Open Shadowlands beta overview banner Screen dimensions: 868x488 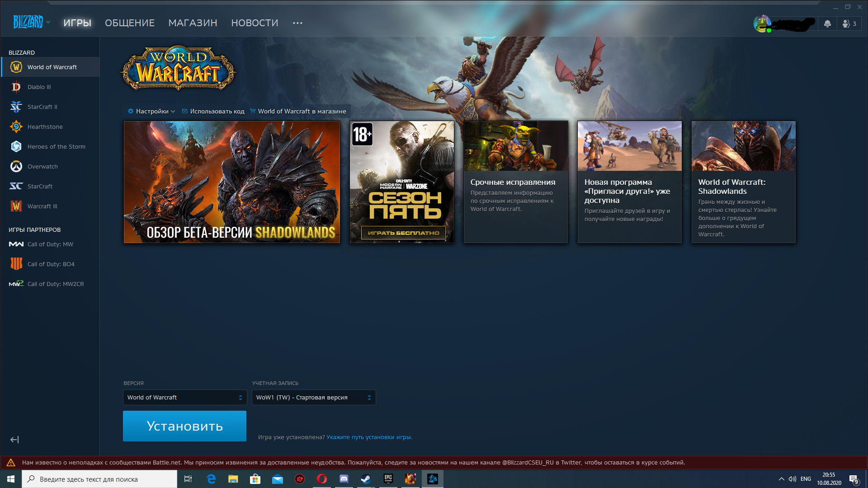pyautogui.click(x=232, y=182)
